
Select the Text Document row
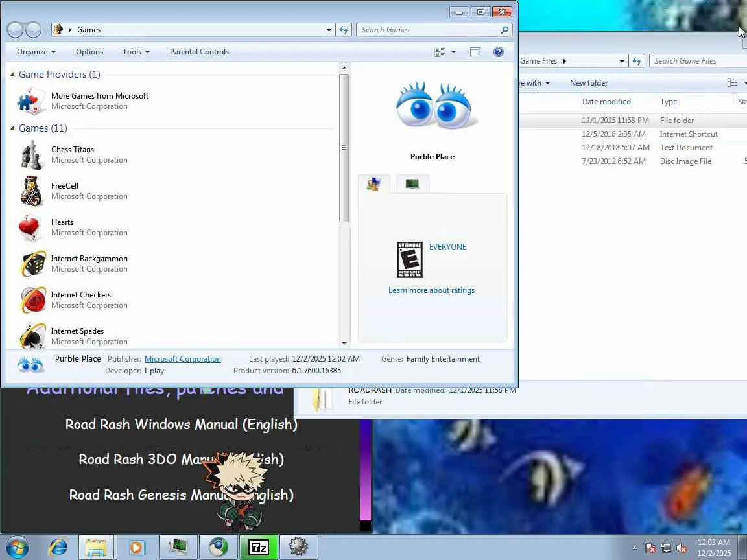click(633, 148)
